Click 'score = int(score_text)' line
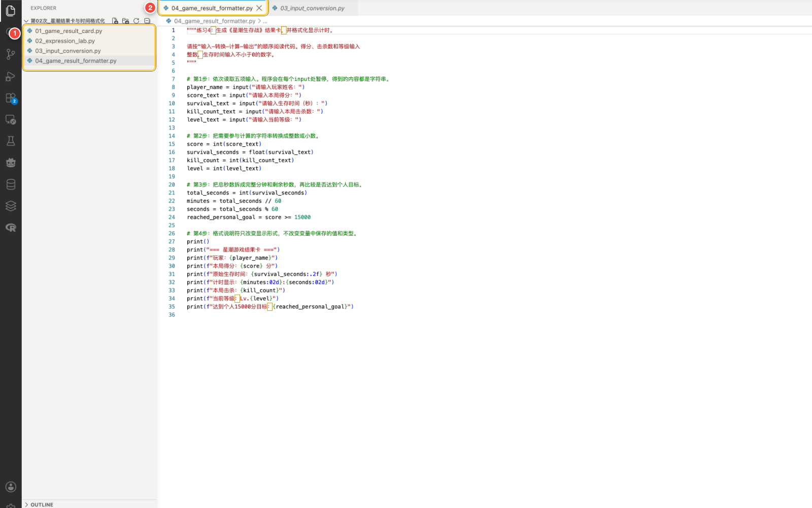Viewport: 812px width, 508px height. click(224, 144)
